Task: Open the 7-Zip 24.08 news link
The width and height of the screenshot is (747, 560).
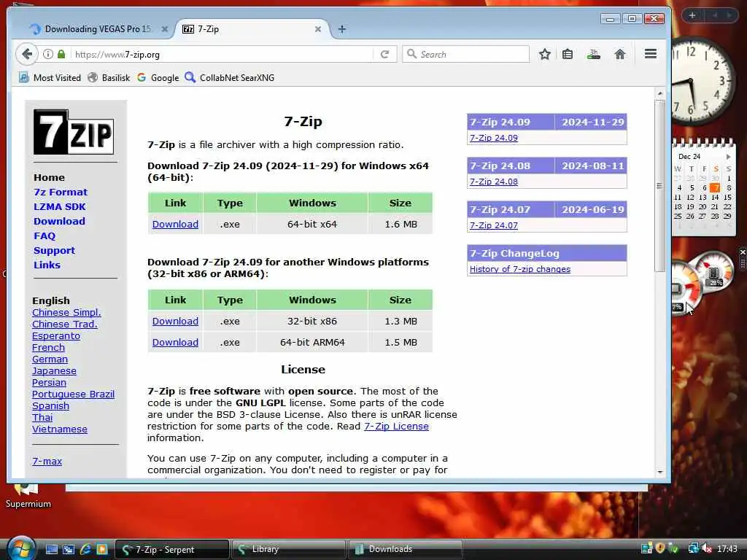Action: click(494, 182)
